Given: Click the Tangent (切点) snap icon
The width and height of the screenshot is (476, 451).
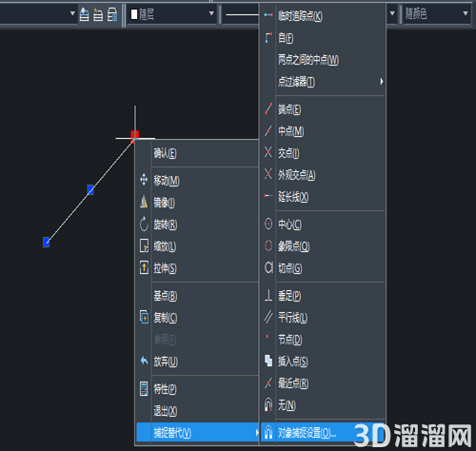Looking at the screenshot, I should pos(268,267).
